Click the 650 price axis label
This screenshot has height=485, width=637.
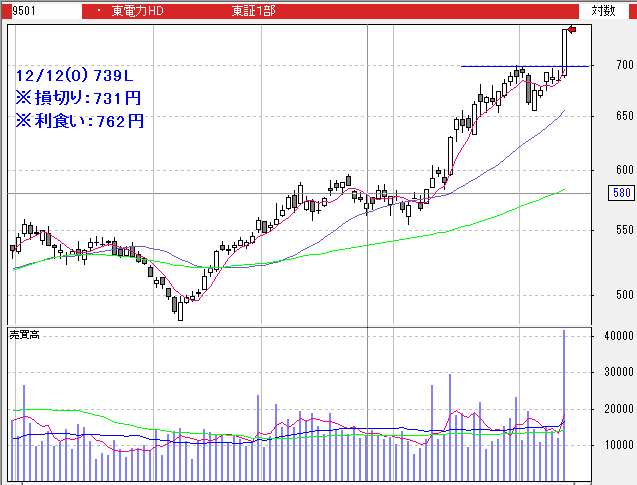click(624, 116)
